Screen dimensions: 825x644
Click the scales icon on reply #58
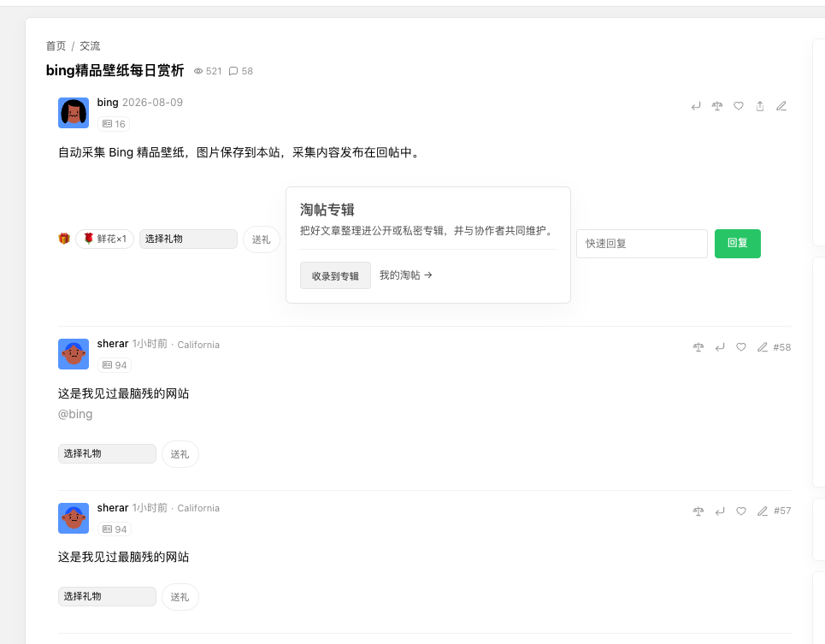(698, 347)
